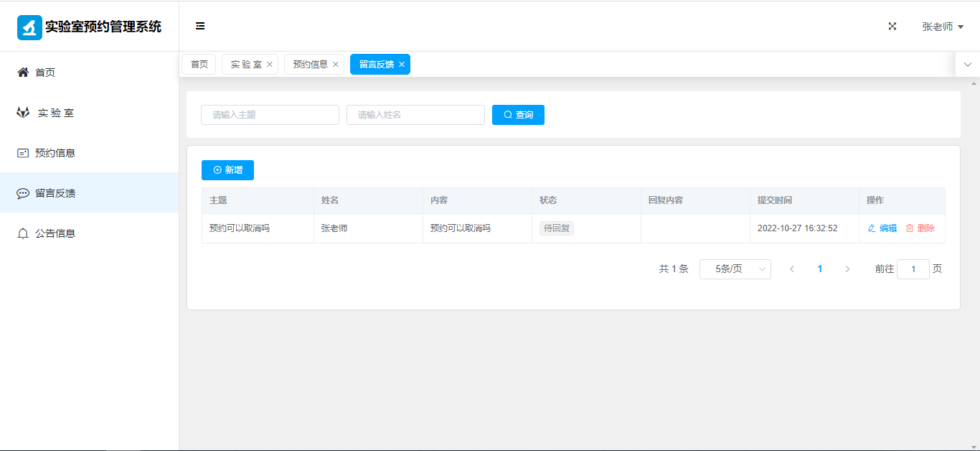This screenshot has width=980, height=451.
Task: Focus the 请输入主题 input field
Action: click(x=270, y=115)
